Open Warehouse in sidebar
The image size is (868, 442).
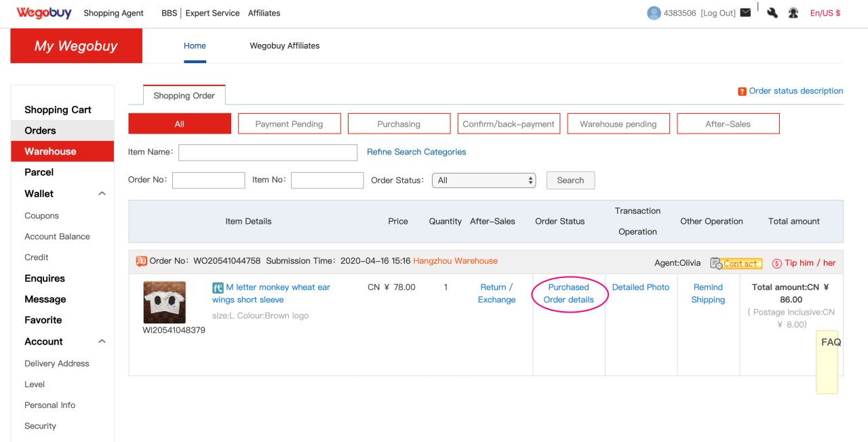(x=50, y=151)
